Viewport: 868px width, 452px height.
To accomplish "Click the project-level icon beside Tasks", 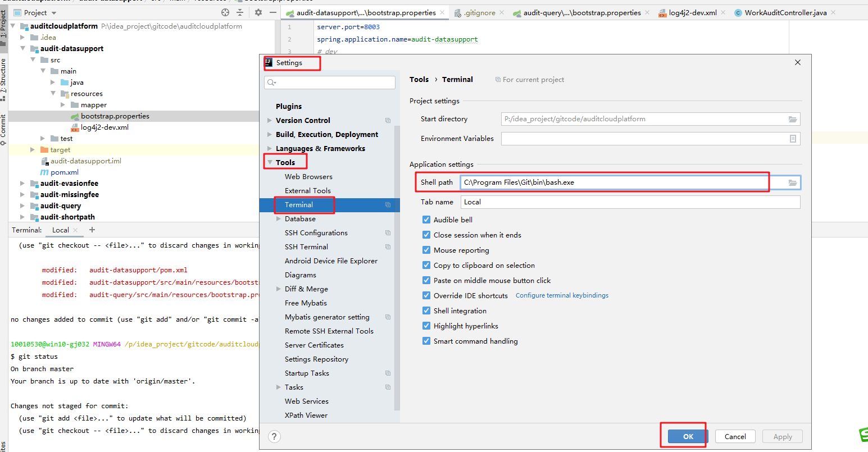I will coord(388,387).
